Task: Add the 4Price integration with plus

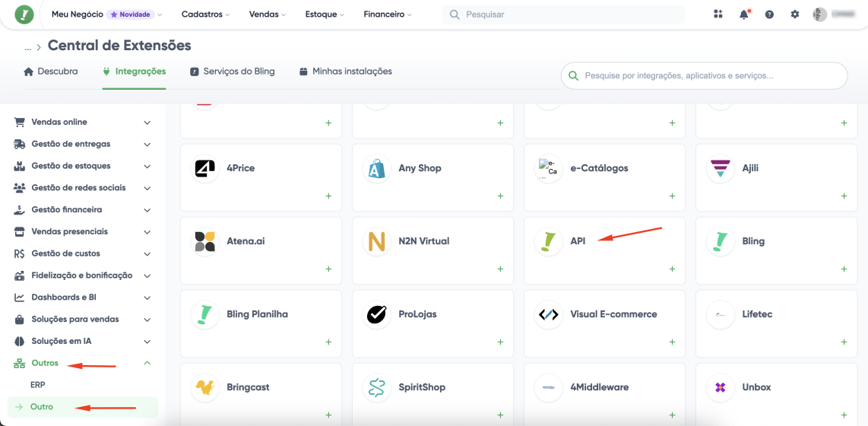Action: pyautogui.click(x=328, y=196)
